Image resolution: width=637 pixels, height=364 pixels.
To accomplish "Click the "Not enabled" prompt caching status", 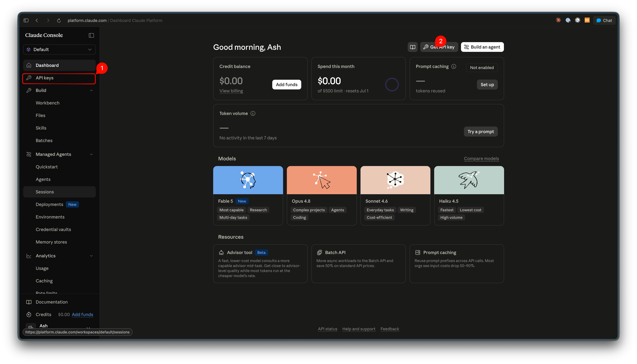I will click(x=482, y=68).
